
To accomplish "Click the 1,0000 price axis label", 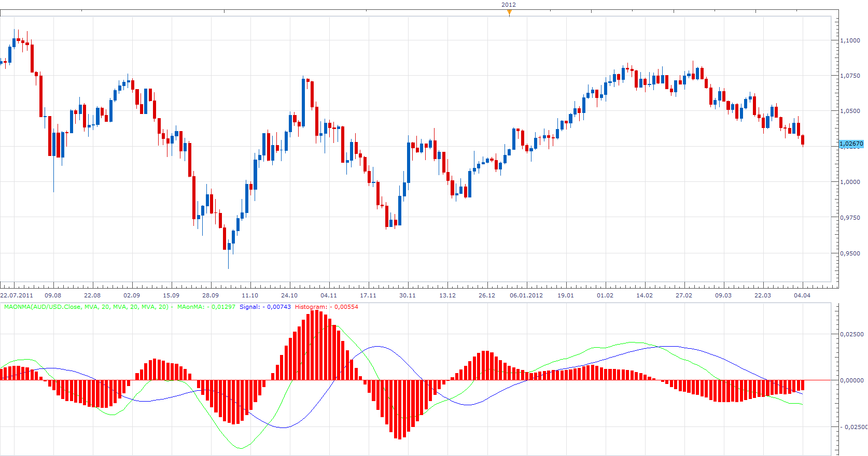I will point(850,182).
